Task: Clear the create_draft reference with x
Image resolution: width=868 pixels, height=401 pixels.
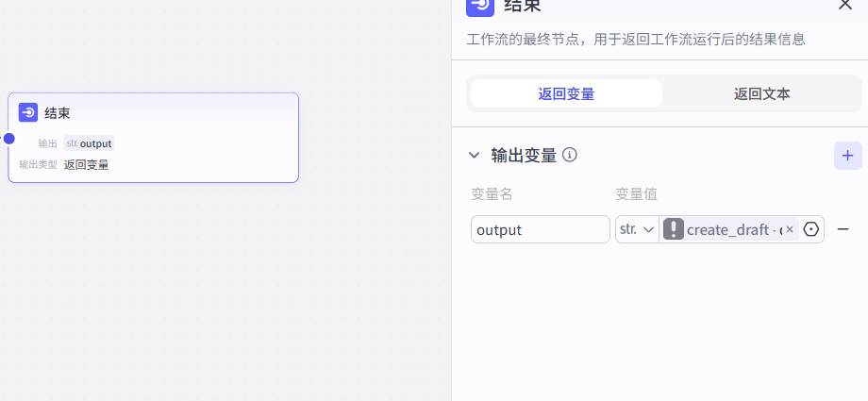Action: [x=790, y=229]
